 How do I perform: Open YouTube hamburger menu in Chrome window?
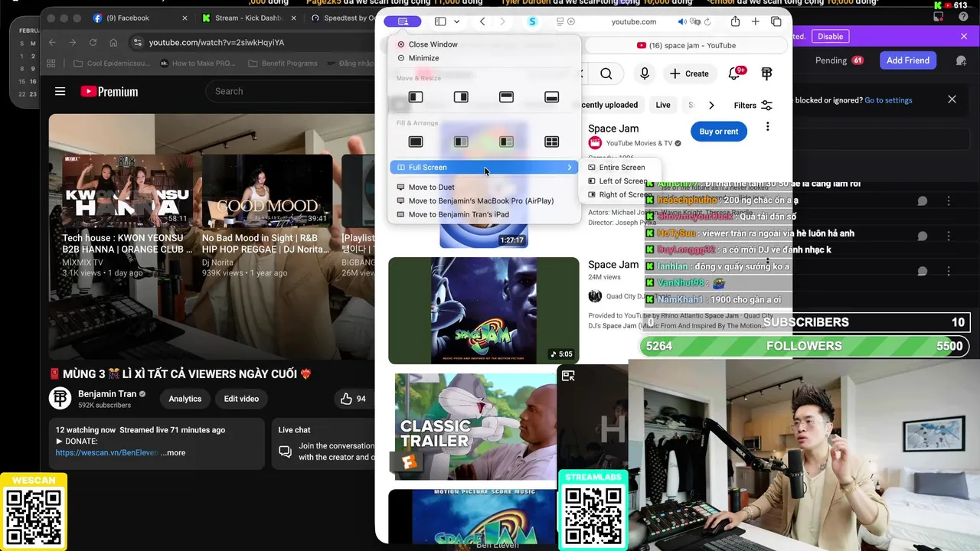(60, 92)
